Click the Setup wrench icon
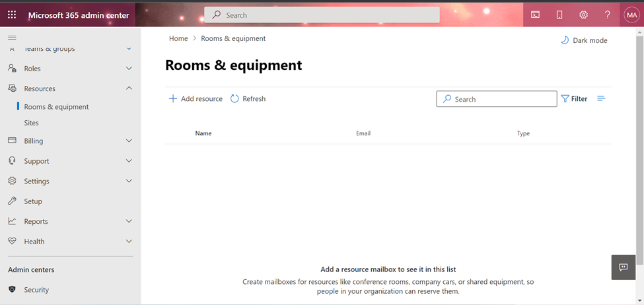 coord(12,201)
